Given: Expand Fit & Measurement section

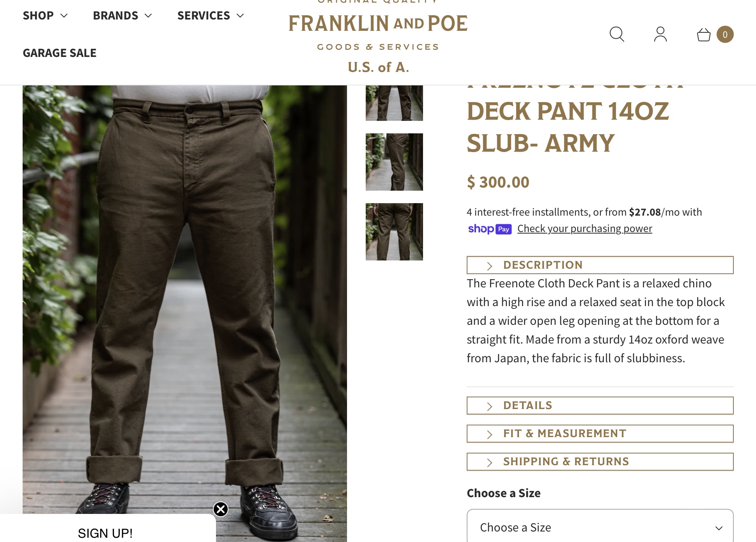Looking at the screenshot, I should click(600, 434).
